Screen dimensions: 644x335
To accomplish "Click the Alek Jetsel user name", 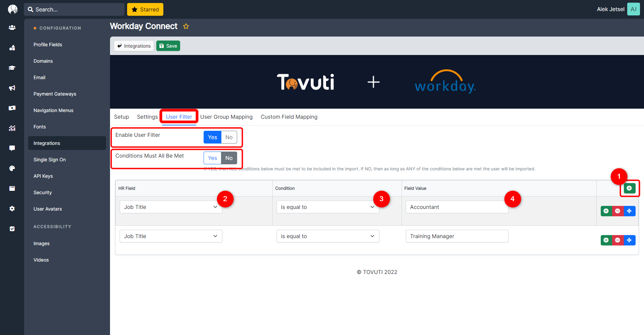I will (610, 9).
